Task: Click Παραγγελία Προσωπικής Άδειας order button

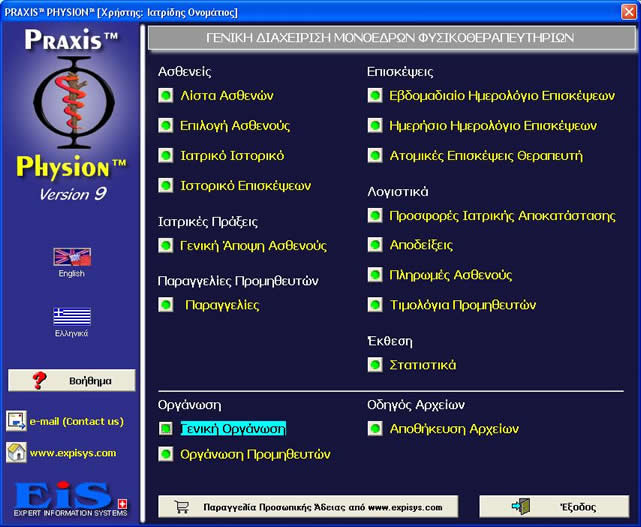Action: pos(308,506)
